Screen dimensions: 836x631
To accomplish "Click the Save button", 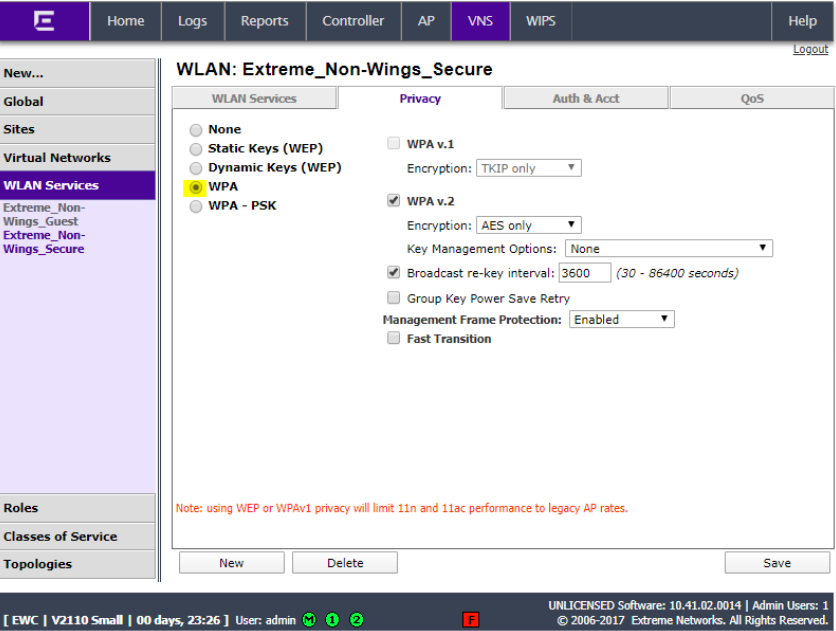I will [777, 563].
